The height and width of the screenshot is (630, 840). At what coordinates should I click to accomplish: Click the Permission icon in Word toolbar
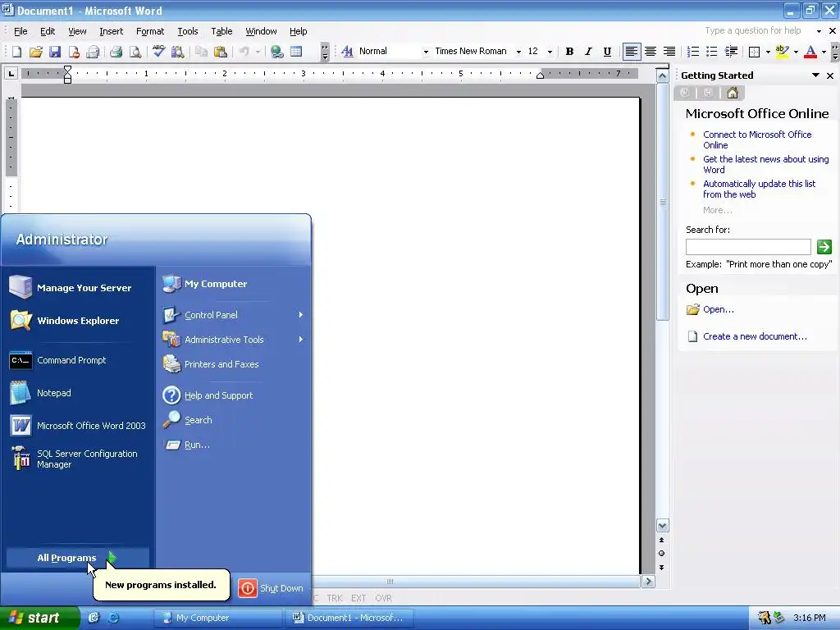point(74,52)
